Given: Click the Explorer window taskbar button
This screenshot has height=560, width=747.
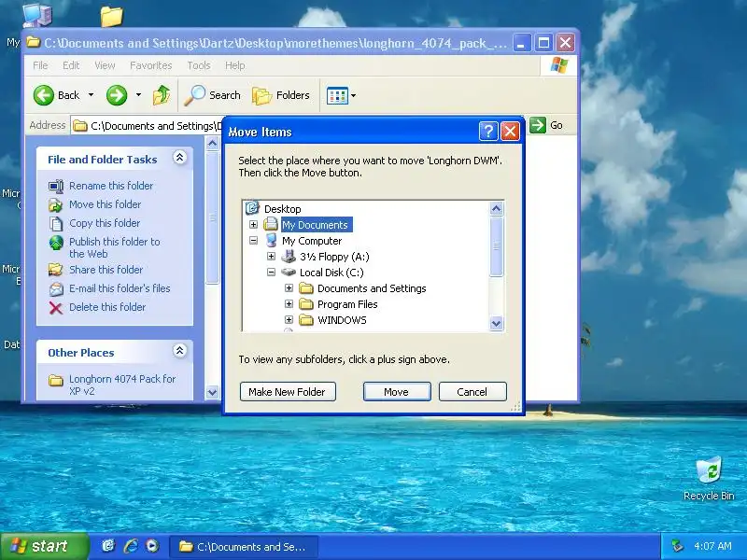Looking at the screenshot, I should (x=244, y=546).
